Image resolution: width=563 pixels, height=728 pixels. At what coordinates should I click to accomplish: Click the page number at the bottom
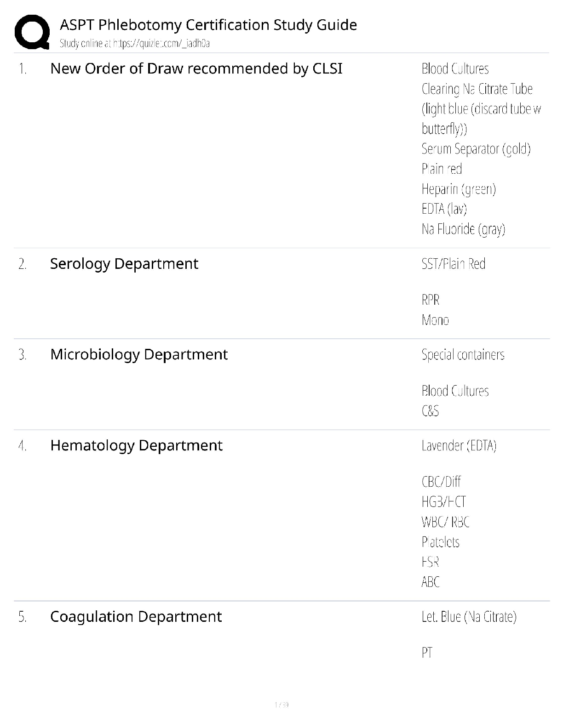point(281,705)
